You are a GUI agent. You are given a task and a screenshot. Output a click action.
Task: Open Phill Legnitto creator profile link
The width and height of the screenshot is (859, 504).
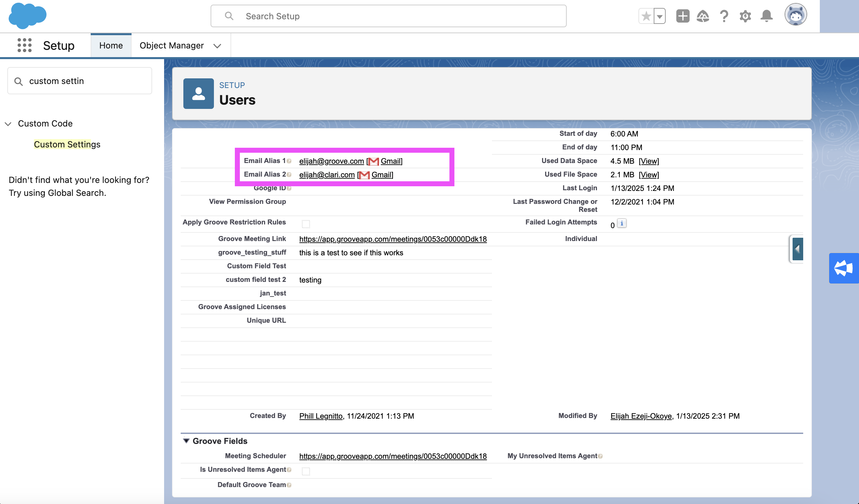point(321,416)
